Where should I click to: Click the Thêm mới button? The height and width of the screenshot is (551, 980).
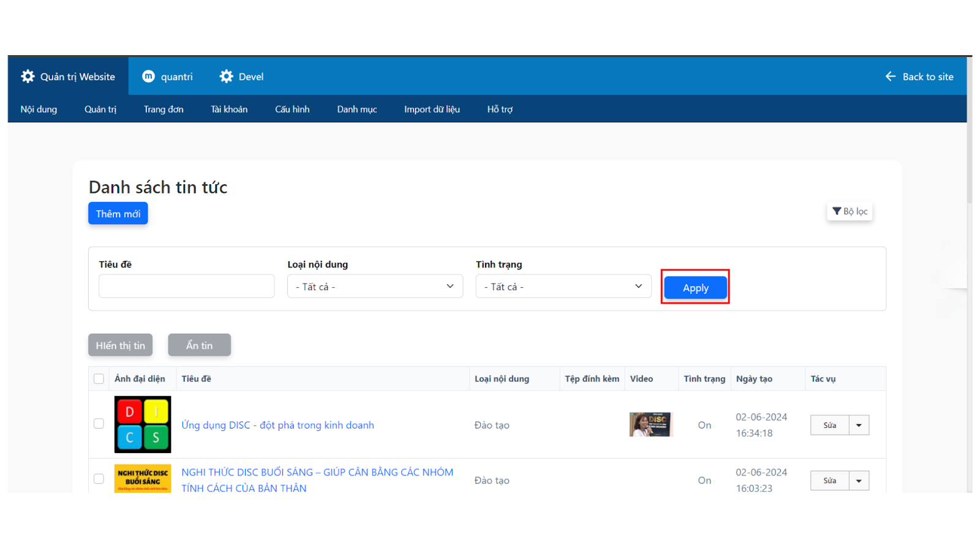pos(118,214)
